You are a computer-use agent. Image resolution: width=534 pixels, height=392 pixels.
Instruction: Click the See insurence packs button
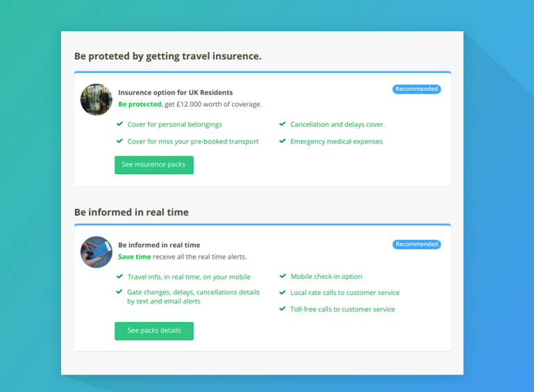click(x=154, y=164)
